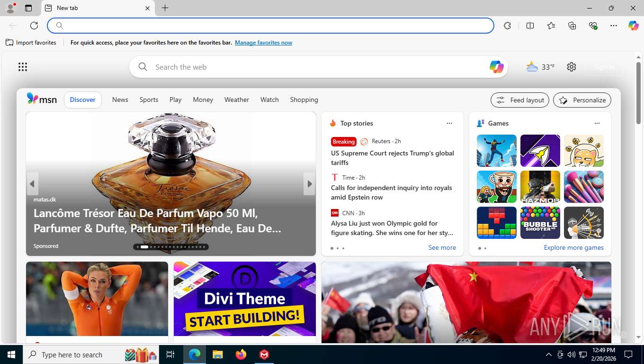Viewport: 644px width, 364px height.
Task: Click the Search the web box
Action: (318, 67)
